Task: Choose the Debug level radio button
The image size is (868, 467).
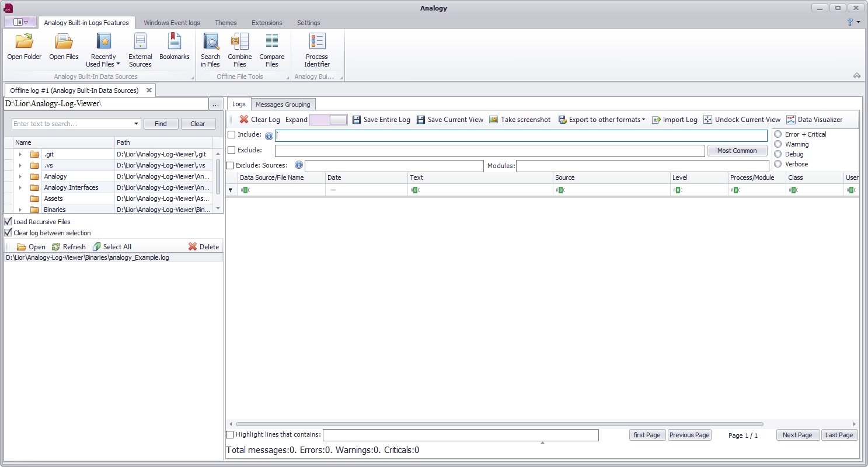Action: [778, 154]
